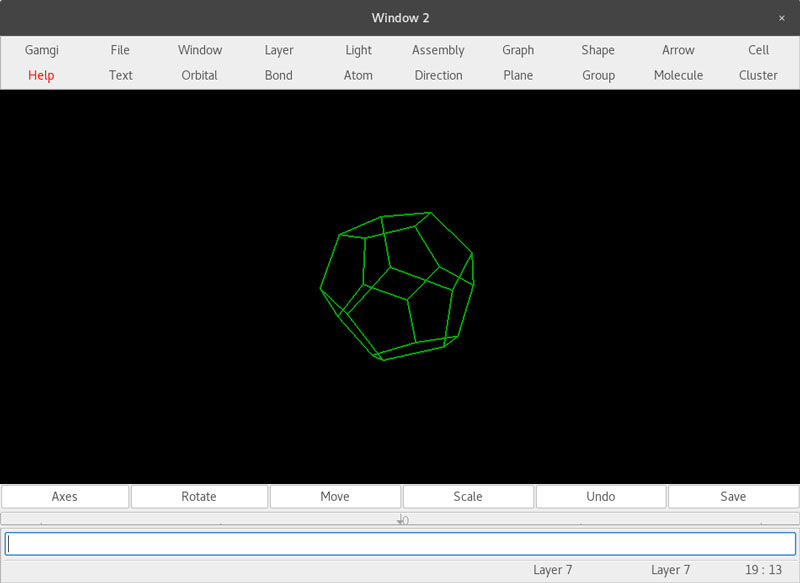The width and height of the screenshot is (800, 583).
Task: Click the Light menu item
Action: (358, 50)
